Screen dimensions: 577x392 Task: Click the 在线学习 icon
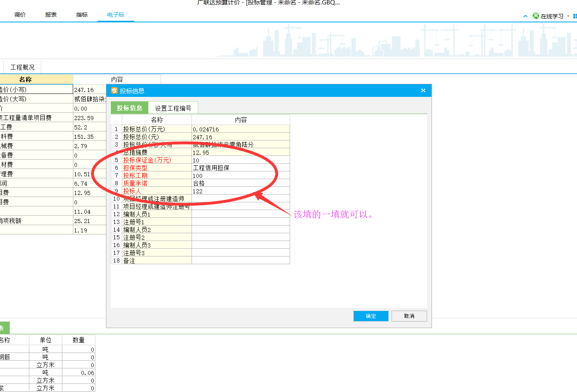536,16
